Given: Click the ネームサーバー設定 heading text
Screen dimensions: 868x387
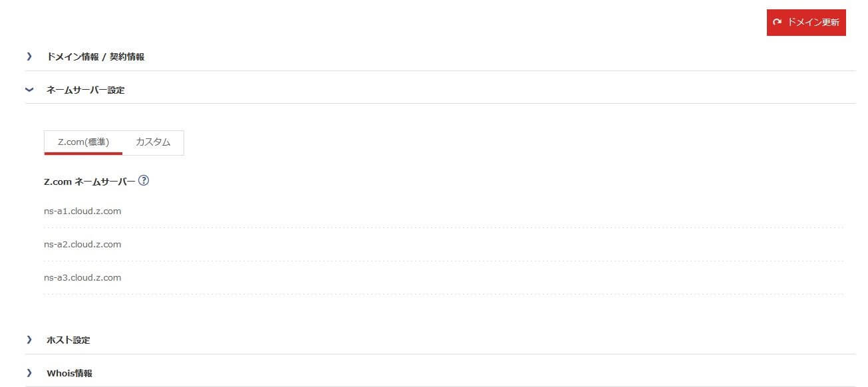Looking at the screenshot, I should (x=85, y=90).
